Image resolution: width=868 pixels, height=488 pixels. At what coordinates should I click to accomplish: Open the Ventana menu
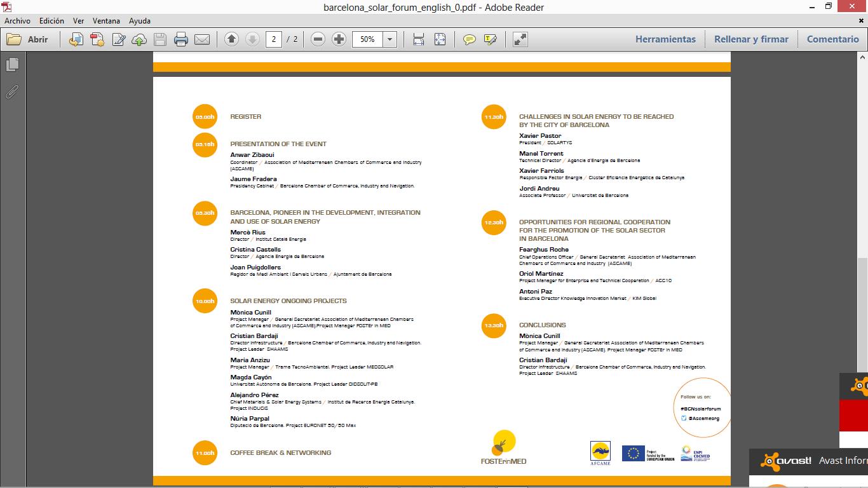(x=106, y=21)
